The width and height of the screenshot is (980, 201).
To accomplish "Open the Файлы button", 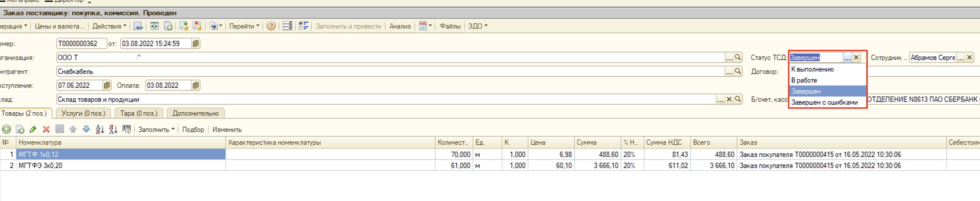I will tap(450, 26).
